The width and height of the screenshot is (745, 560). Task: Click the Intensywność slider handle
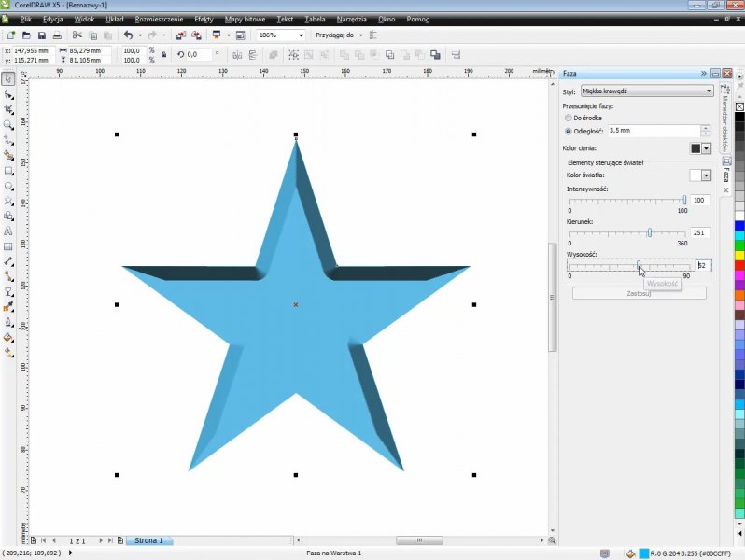pos(684,200)
